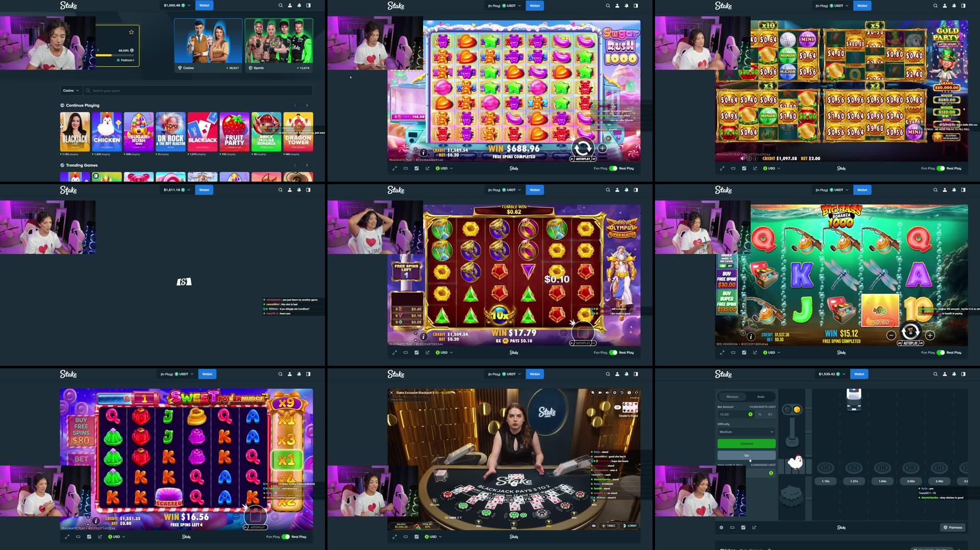Open the Medium difficulty dropdown

(746, 432)
